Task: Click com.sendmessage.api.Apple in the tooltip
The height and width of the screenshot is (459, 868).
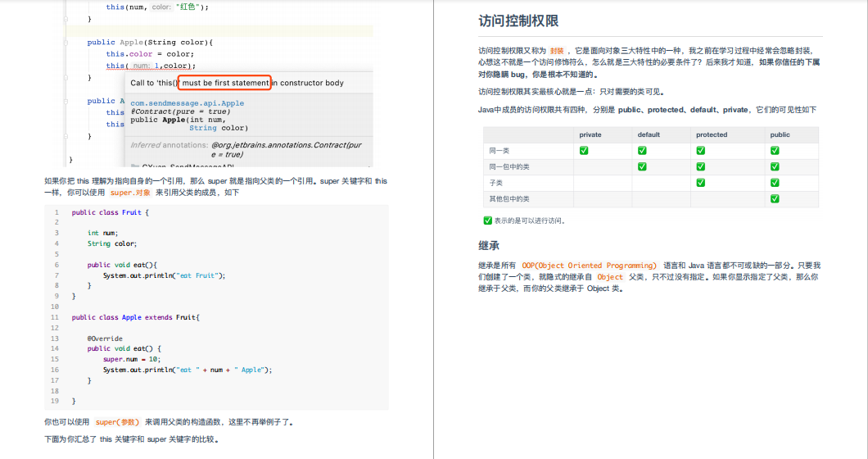Action: pyautogui.click(x=187, y=103)
